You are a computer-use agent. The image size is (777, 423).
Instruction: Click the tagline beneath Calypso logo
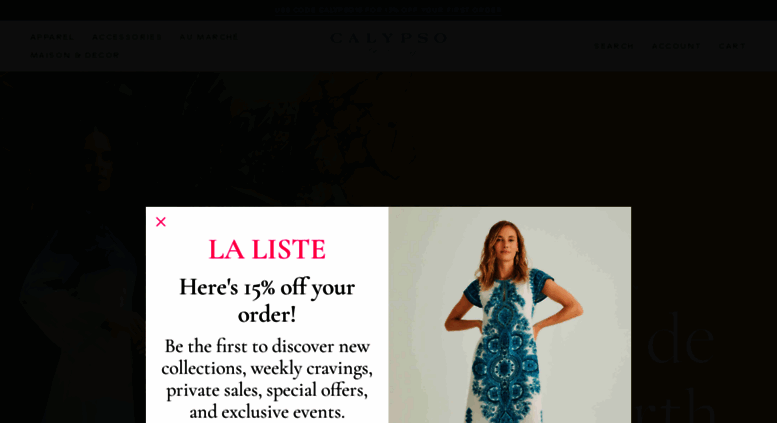click(388, 52)
